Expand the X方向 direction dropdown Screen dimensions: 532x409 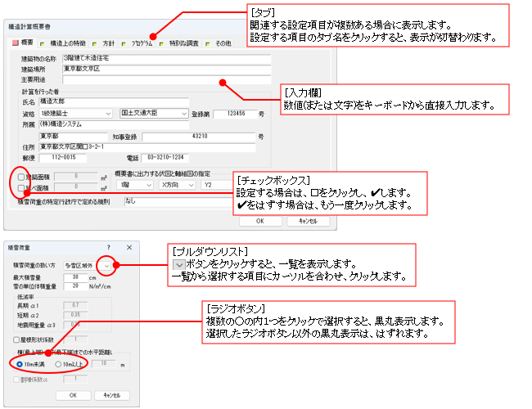tap(177, 185)
